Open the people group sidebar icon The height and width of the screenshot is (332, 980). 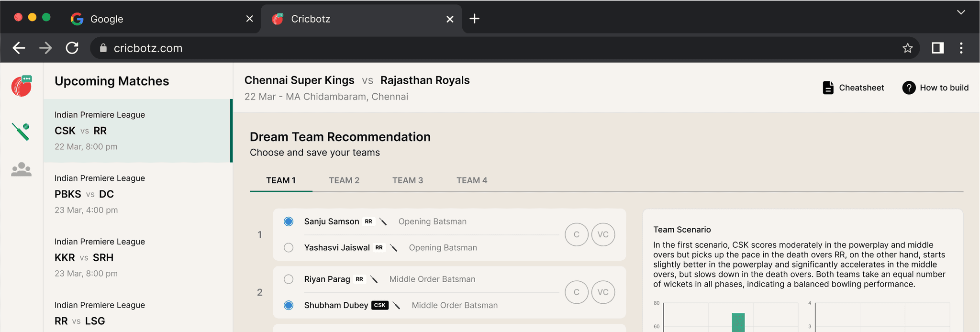pos(21,169)
